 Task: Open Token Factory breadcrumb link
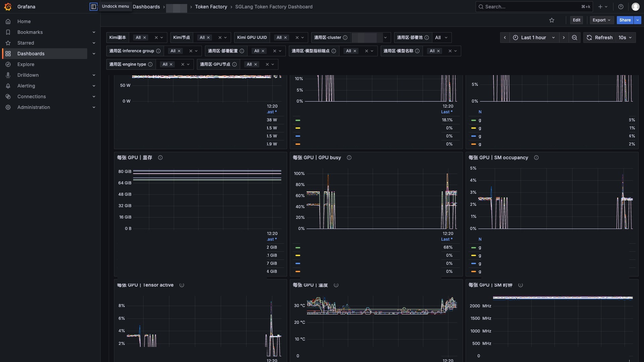pyautogui.click(x=211, y=7)
